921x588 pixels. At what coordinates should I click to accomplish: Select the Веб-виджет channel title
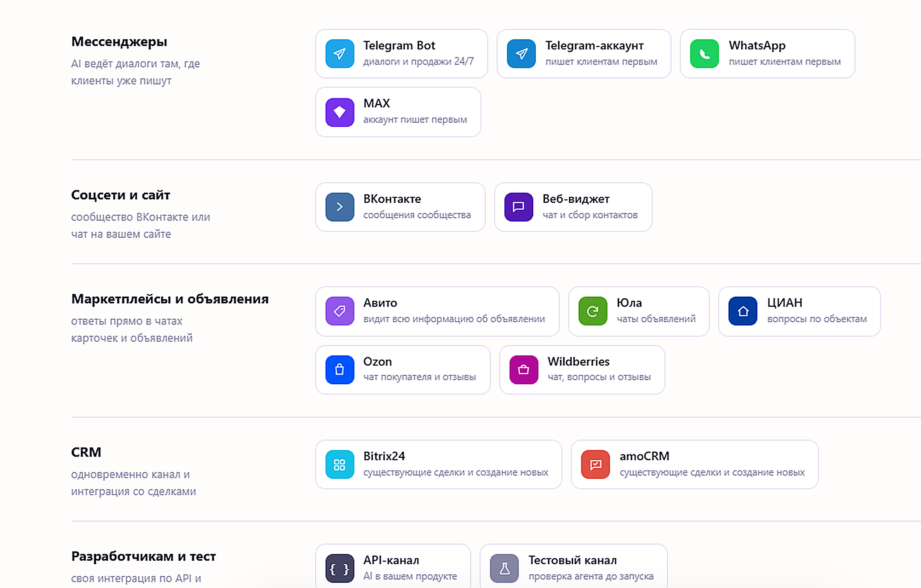click(x=576, y=199)
